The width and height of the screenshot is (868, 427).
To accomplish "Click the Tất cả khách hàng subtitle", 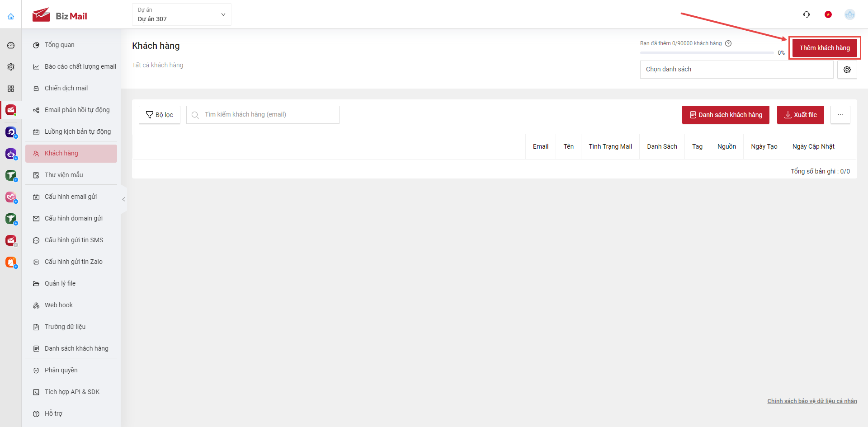I will pyautogui.click(x=158, y=65).
